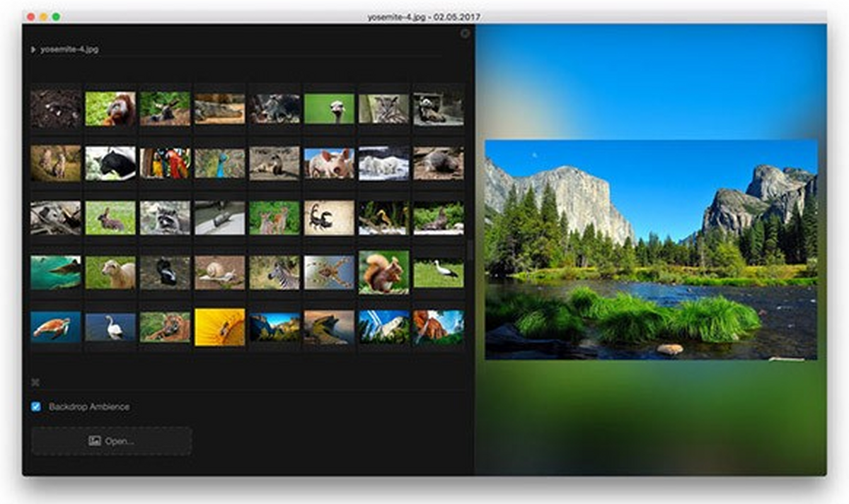Pick the ostrich thumbnail on green background
The image size is (849, 504).
(329, 109)
